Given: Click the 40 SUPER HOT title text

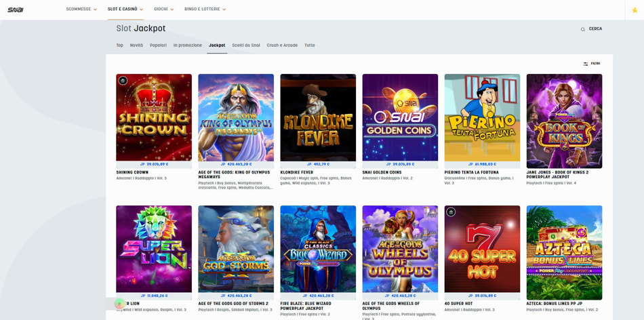Looking at the screenshot, I should 458,304.
